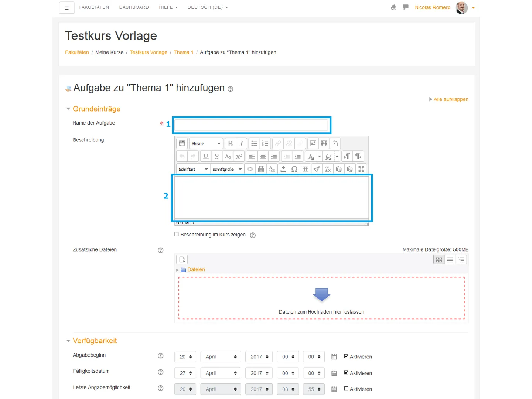This screenshot has height=399, width=532.
Task: Open Testkurs Vorlage breadcrumb link
Action: point(149,52)
